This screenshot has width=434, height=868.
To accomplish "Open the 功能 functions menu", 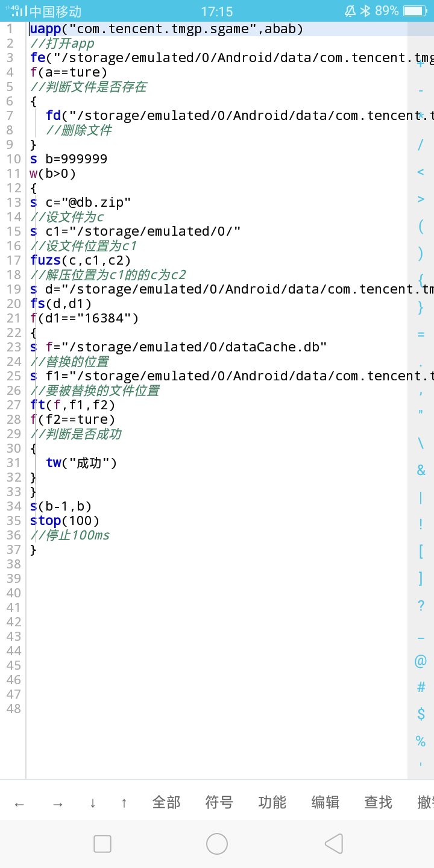I will [x=272, y=802].
